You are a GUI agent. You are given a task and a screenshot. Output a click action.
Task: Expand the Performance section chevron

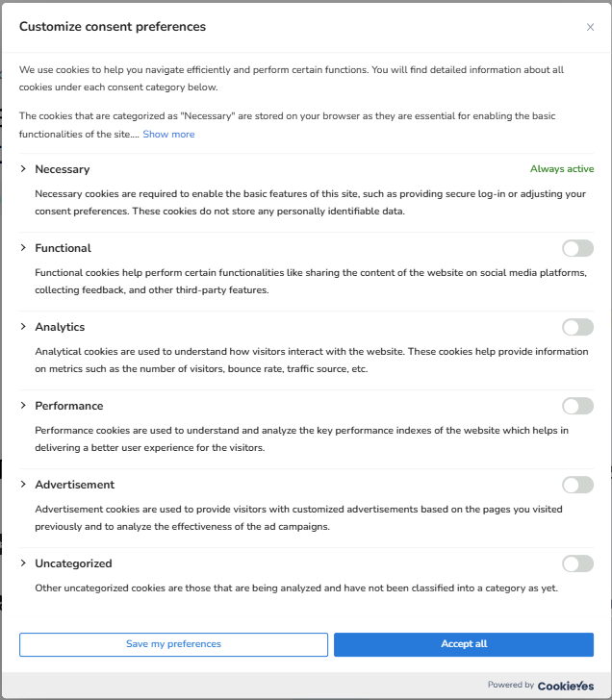23,406
